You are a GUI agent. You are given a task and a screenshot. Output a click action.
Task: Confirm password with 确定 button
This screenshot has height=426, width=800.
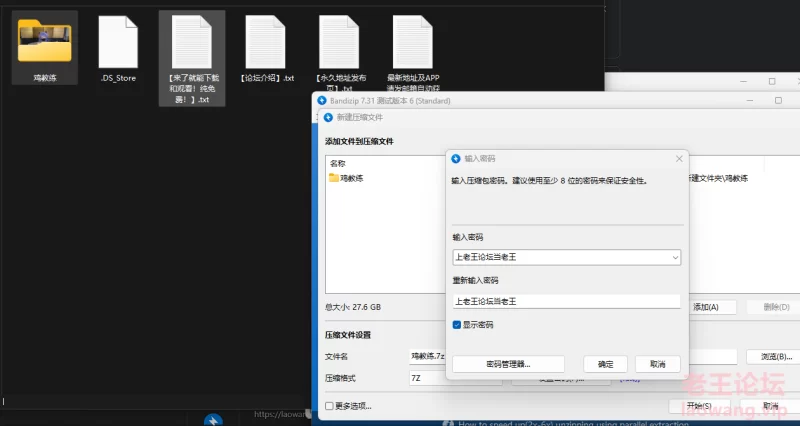click(x=606, y=364)
